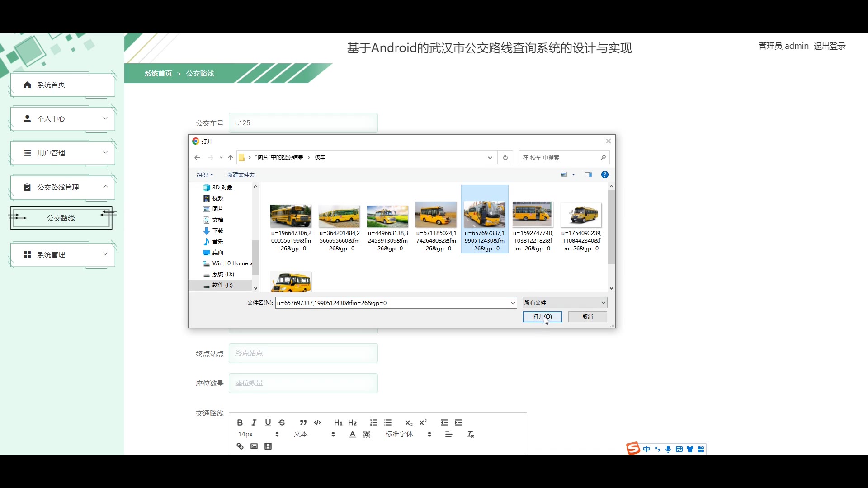Apply strikethrough formatting in the editor

click(282, 422)
